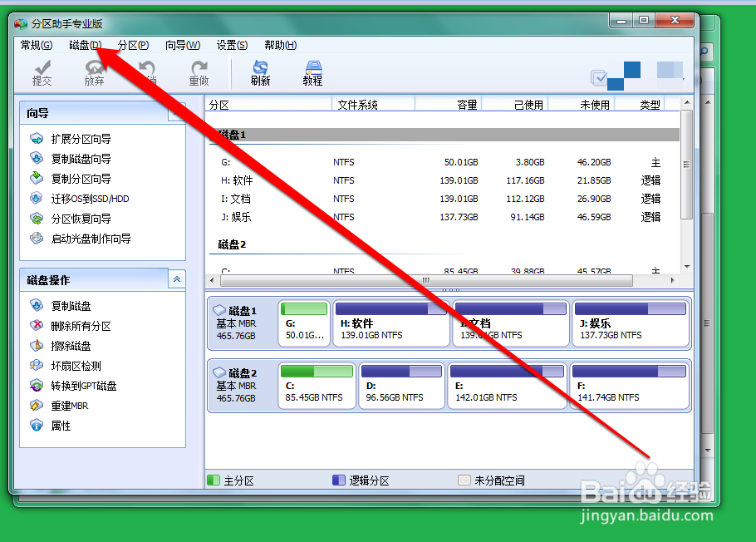Select 转换到GPT磁盘 conversion icon
Image resolution: width=756 pixels, height=542 pixels.
pyautogui.click(x=67, y=385)
